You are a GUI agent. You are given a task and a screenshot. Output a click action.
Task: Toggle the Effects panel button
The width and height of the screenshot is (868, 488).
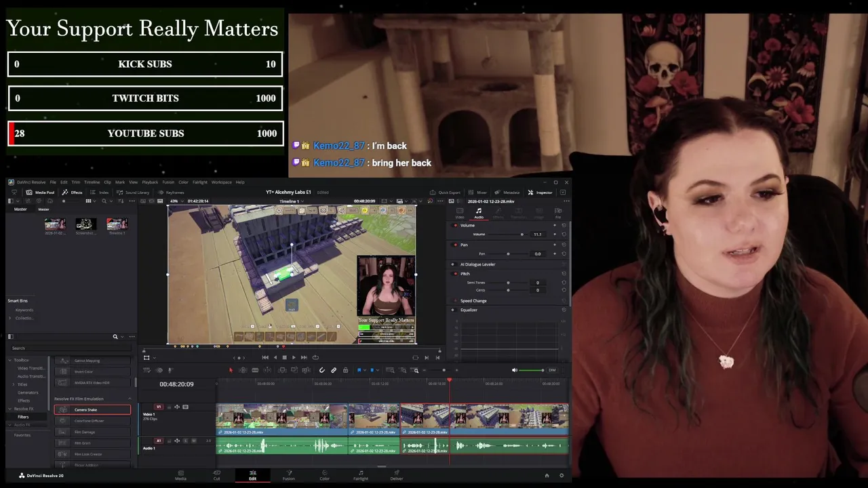click(x=71, y=192)
